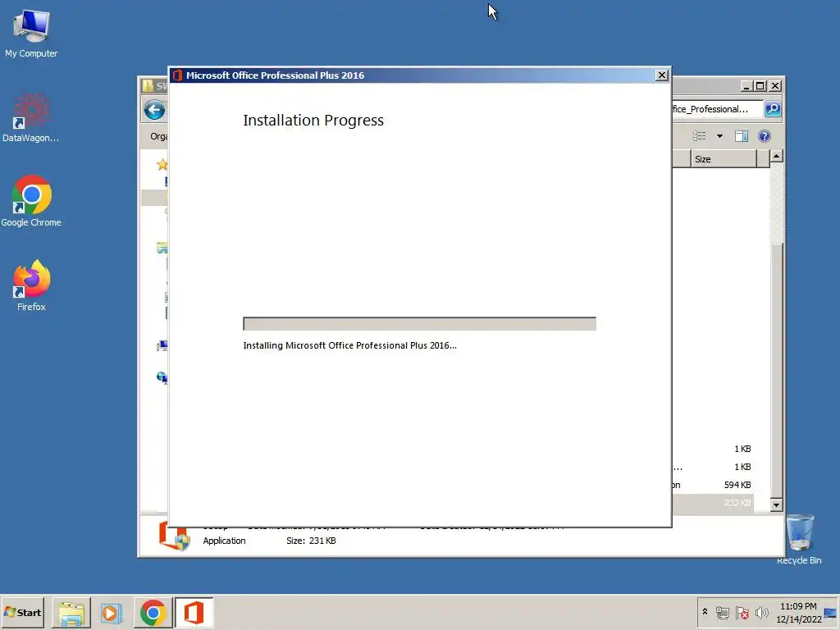The image size is (840, 630).
Task: Launch Firefox from the desktop
Action: point(31,286)
